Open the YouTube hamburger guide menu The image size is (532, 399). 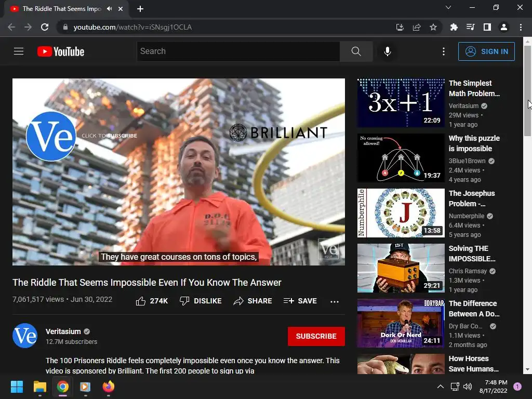pyautogui.click(x=19, y=51)
